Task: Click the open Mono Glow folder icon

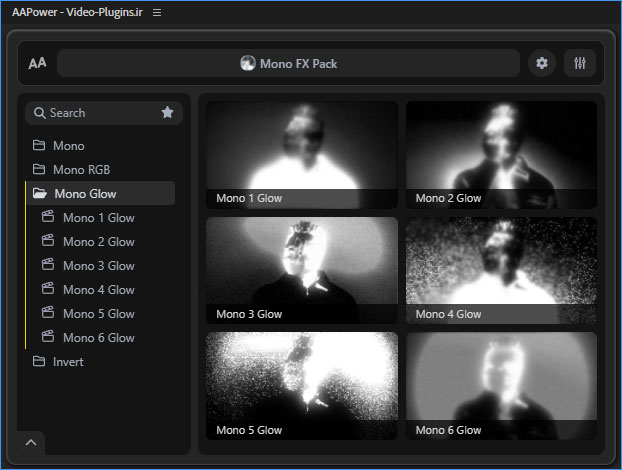Action: pos(40,194)
